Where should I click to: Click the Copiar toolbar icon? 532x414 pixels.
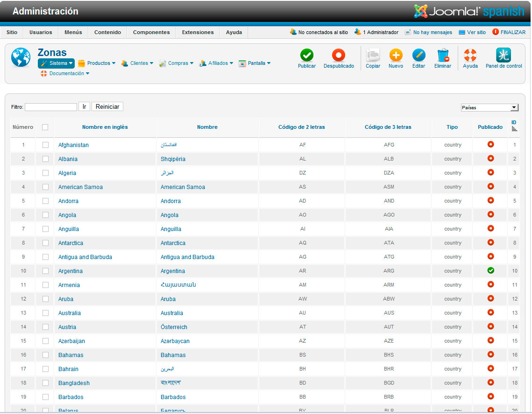[373, 55]
